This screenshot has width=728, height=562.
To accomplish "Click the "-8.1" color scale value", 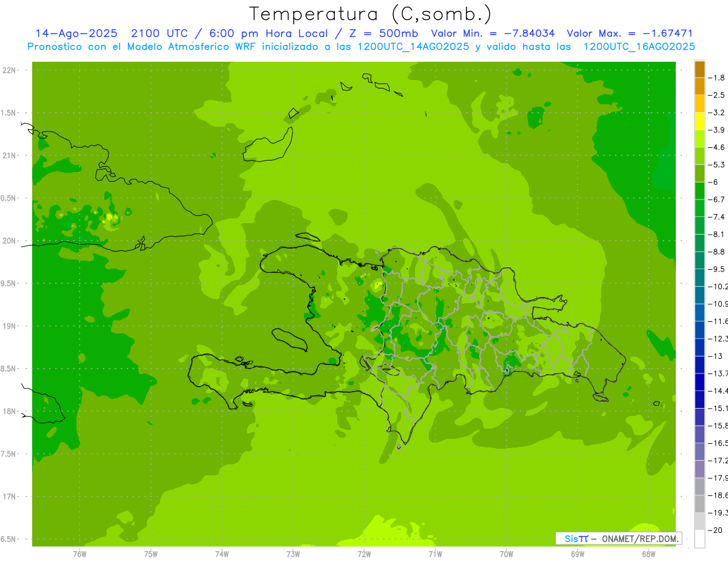I will point(717,234).
